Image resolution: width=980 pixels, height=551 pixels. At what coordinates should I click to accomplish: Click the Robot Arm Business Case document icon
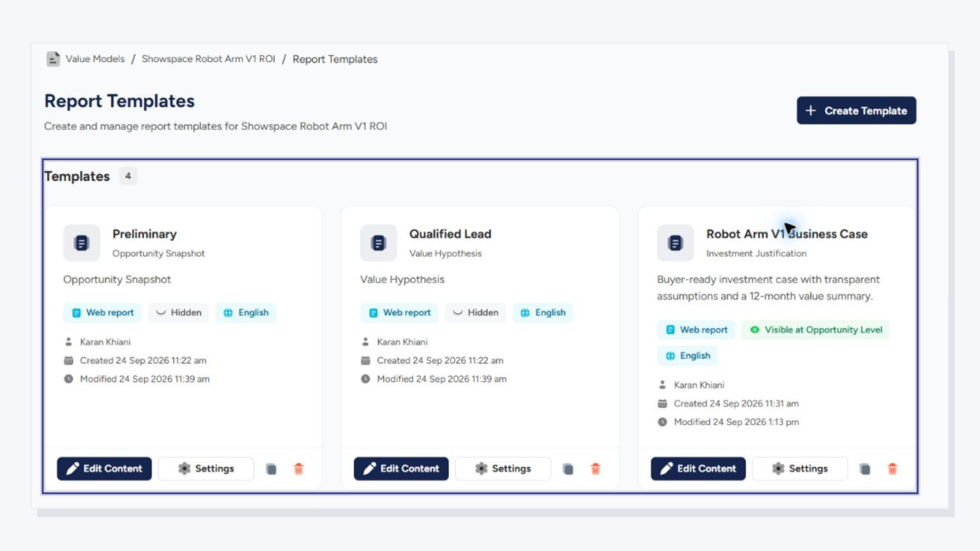(675, 243)
